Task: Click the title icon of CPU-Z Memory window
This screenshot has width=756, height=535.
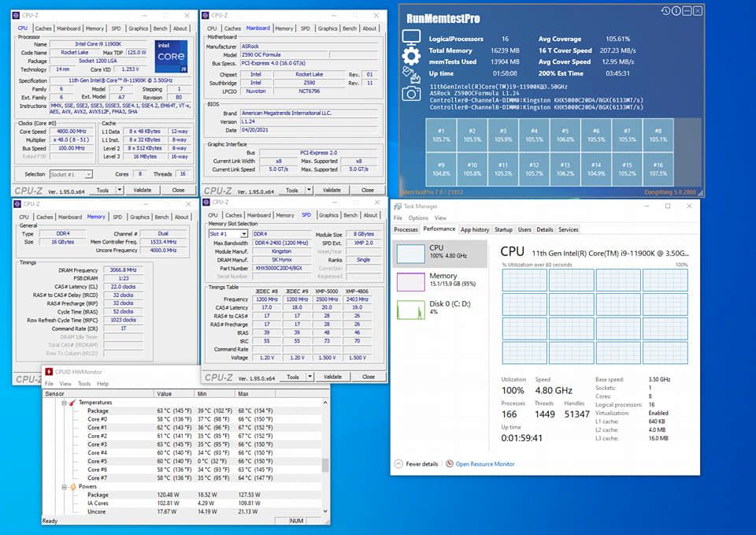Action: 17,203
